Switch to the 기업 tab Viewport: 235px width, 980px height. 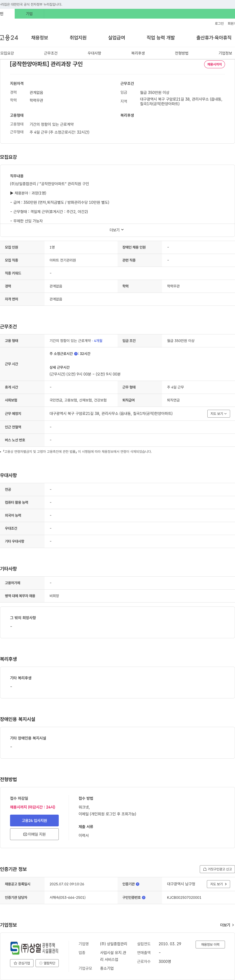[29, 14]
